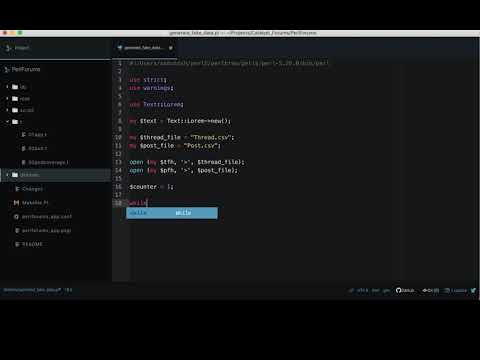Switch to the generate_fake_data.pl editor tab

point(145,48)
